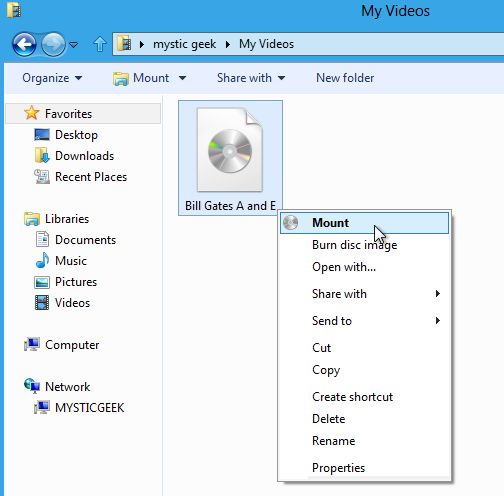Click the Up one level arrow

pos(99,44)
